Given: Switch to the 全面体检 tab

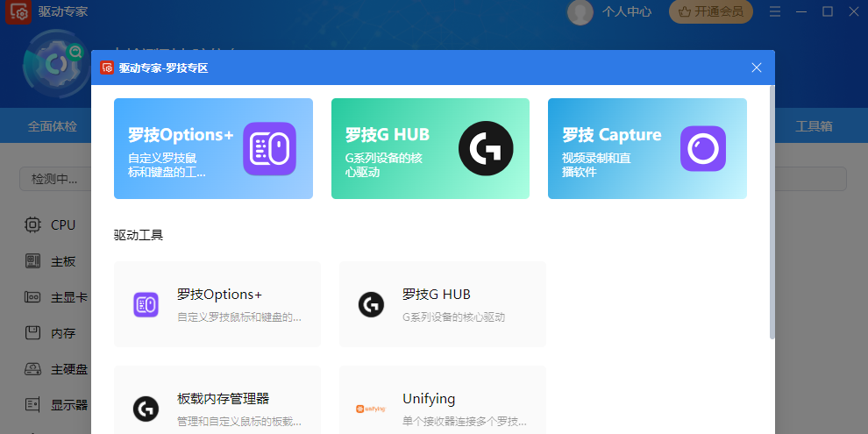Looking at the screenshot, I should click(x=52, y=126).
